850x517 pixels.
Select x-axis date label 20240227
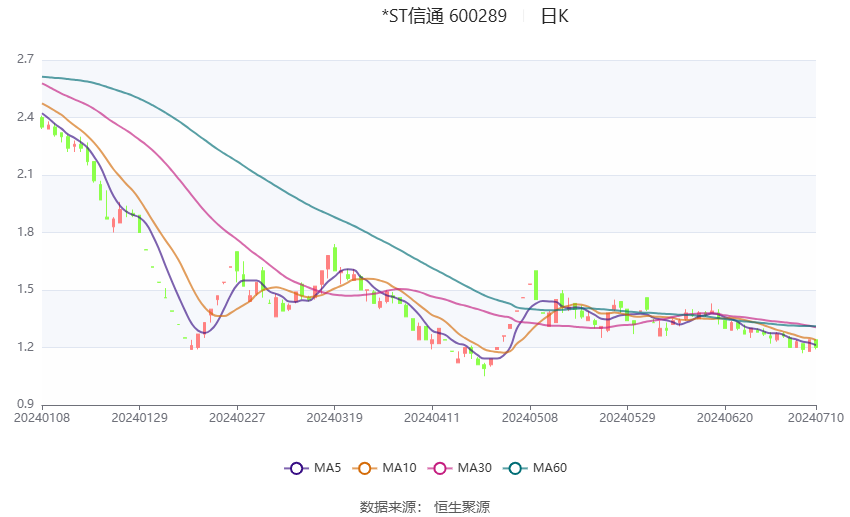[237, 418]
